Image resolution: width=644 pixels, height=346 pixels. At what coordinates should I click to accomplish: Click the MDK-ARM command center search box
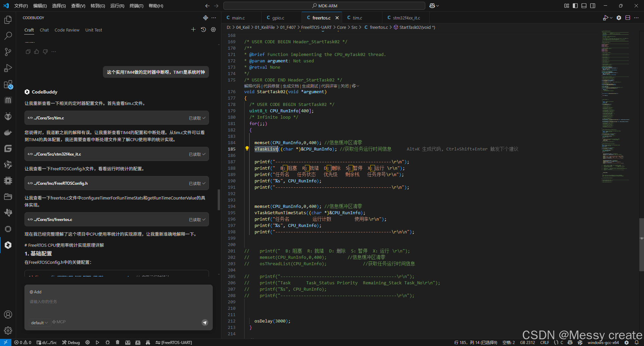(324, 6)
